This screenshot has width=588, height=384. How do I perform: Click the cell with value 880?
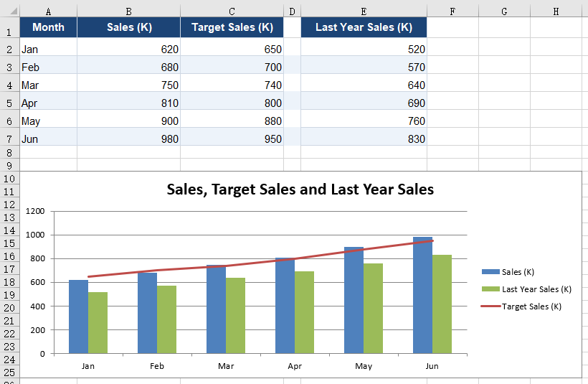pos(232,119)
